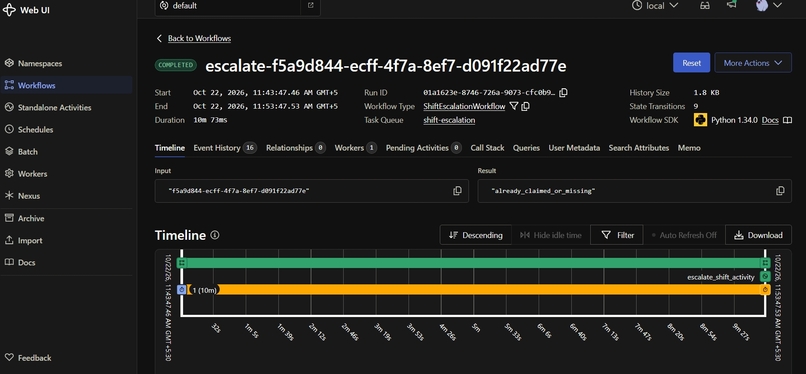The width and height of the screenshot is (806, 374).
Task: Click the escalate_shift_activity label
Action: [x=721, y=277]
